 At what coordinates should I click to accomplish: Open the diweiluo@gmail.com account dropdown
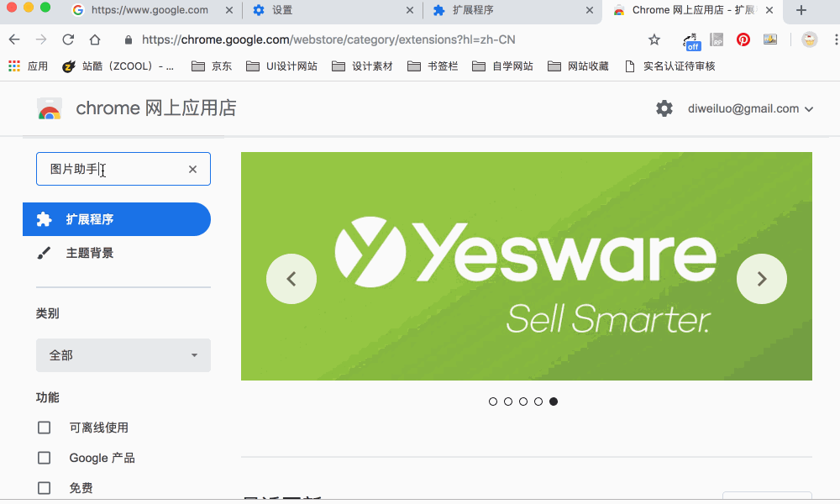click(x=750, y=108)
